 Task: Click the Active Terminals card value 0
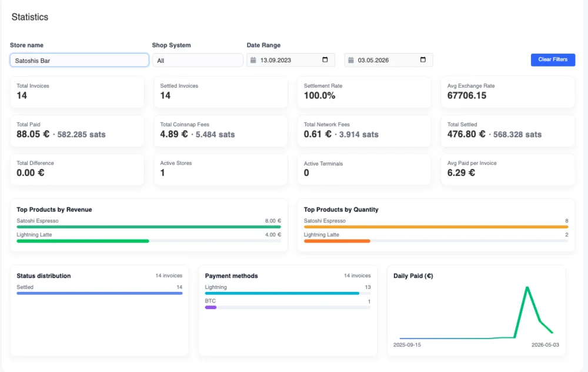[x=306, y=173]
